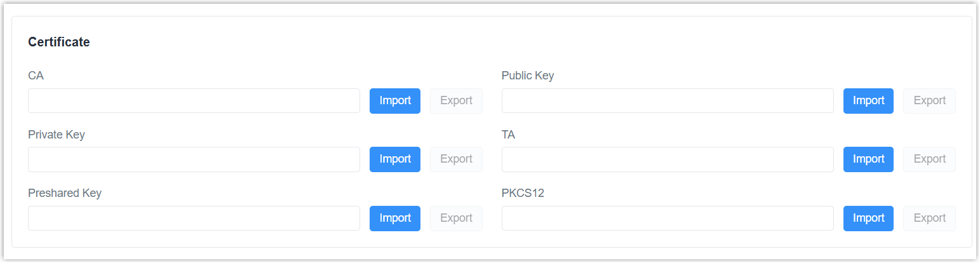Select the Private Key input field
The width and height of the screenshot is (980, 263).
point(194,159)
